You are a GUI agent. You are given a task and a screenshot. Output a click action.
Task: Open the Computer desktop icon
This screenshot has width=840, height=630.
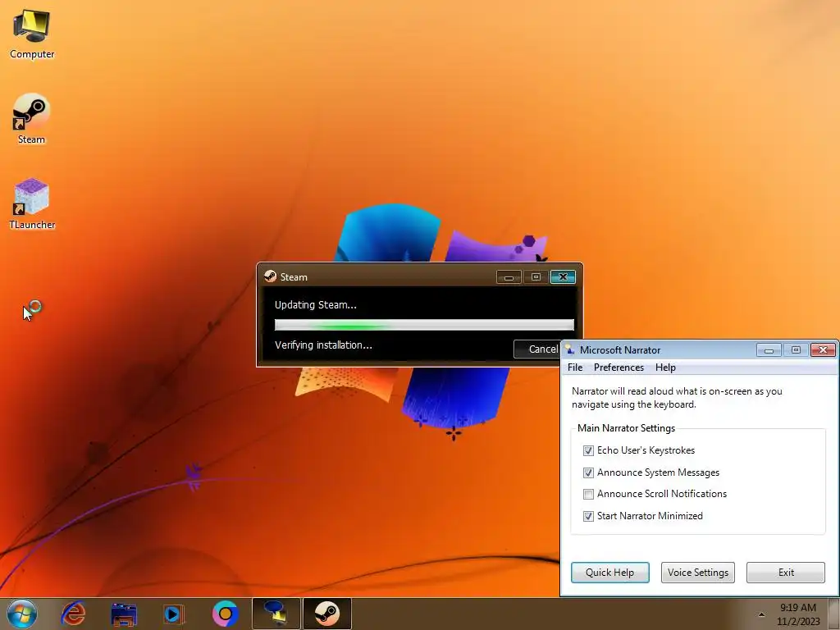(32, 34)
